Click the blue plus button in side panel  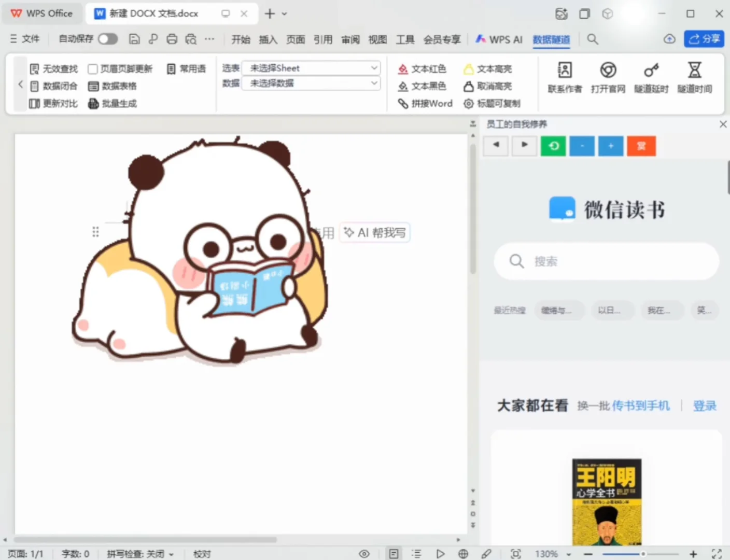(x=611, y=146)
